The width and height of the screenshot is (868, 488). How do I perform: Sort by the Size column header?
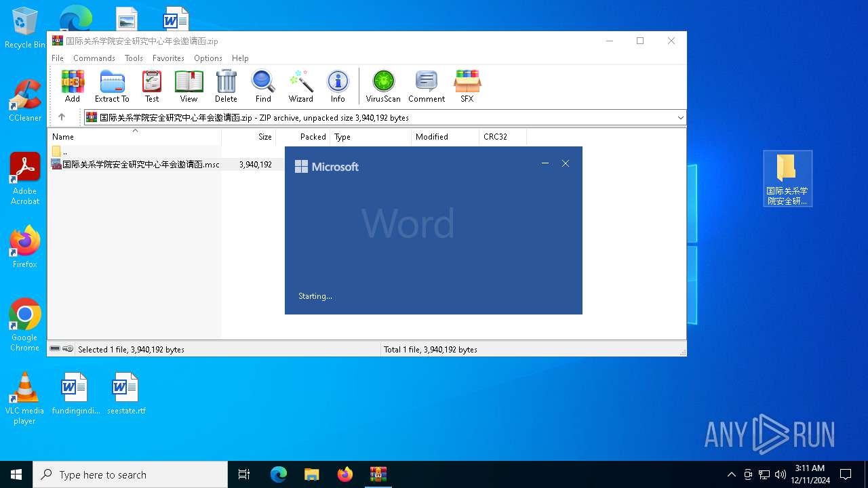click(x=248, y=136)
